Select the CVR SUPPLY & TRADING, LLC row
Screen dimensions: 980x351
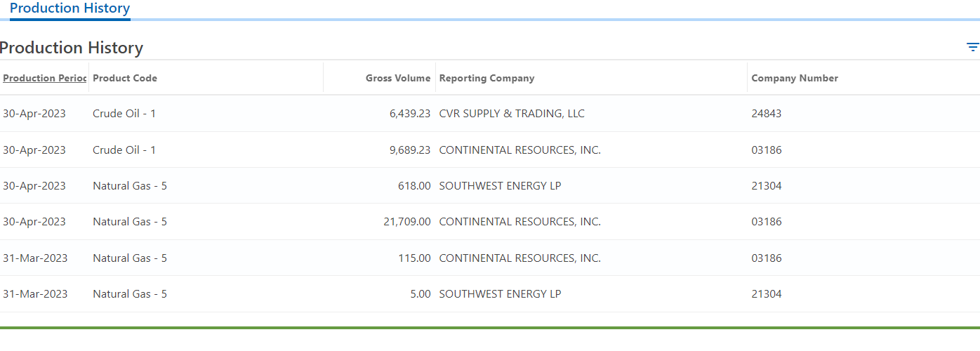coord(490,114)
